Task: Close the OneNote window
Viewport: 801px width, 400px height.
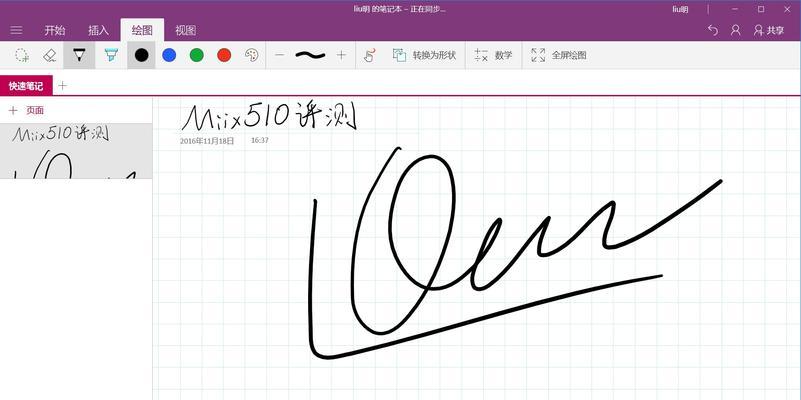Action: (x=787, y=9)
